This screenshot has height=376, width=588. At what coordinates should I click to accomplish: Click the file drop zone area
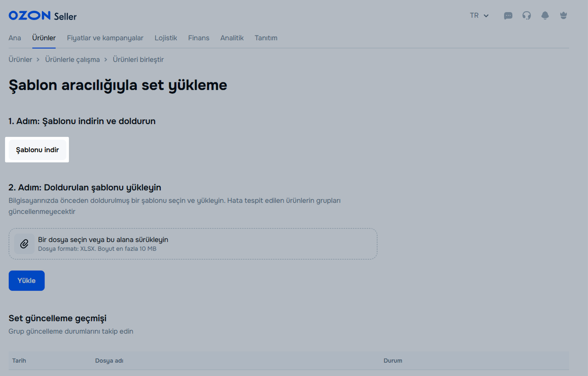tap(193, 244)
